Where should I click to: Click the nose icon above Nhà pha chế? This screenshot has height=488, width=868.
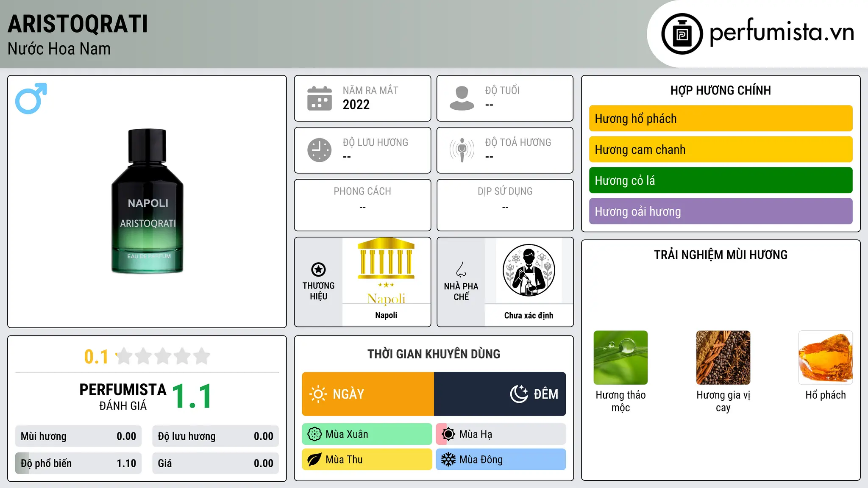pos(461,269)
